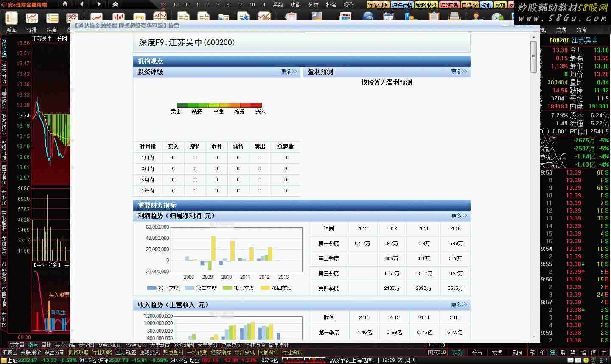Click the F10 toolbar icon
The height and width of the screenshot is (364, 611).
click(139, 17)
